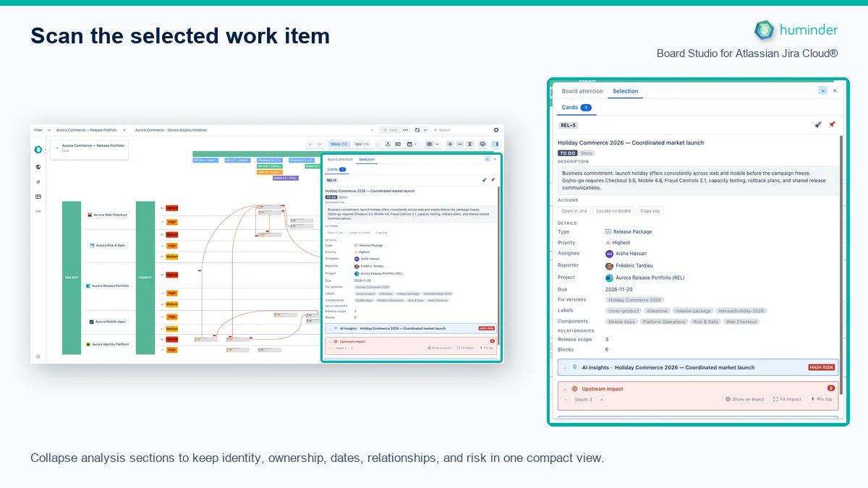The image size is (868, 488).
Task: Click the forward arrow in the board toolbar
Action: tap(320, 144)
